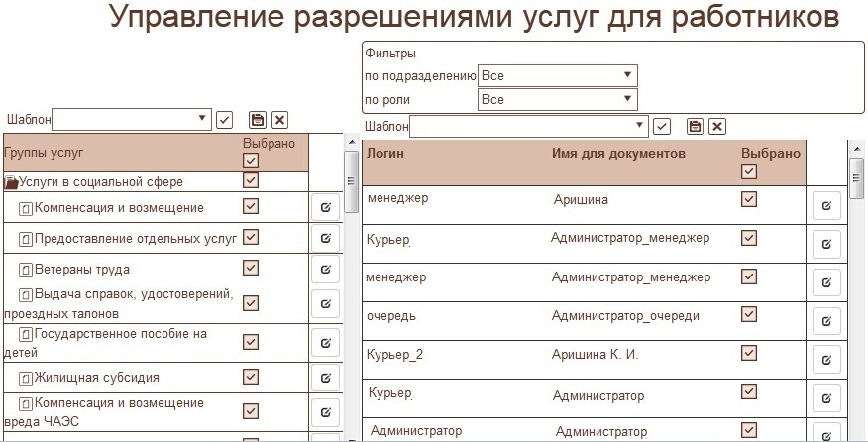Edit the Жилищная субсидия service row
Screen dimensions: 868x442
[x=325, y=378]
